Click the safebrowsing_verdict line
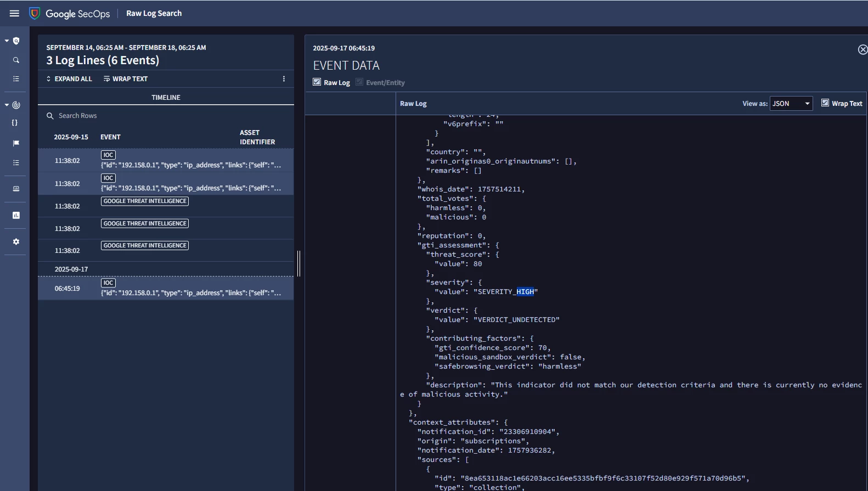The height and width of the screenshot is (491, 868). (x=508, y=366)
